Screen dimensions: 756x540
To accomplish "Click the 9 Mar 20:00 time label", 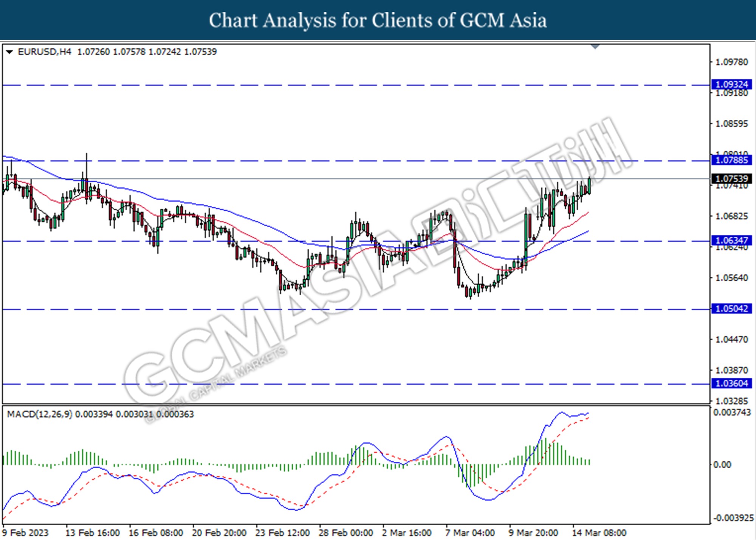I will (533, 533).
